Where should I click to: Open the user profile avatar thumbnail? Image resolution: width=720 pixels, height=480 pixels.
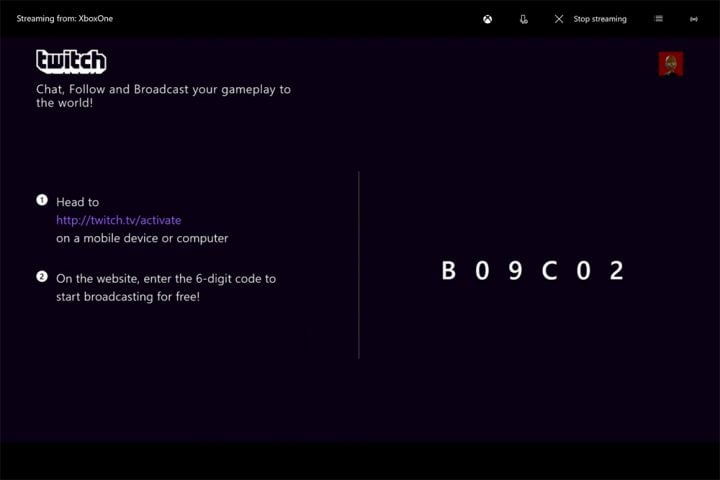click(x=670, y=64)
